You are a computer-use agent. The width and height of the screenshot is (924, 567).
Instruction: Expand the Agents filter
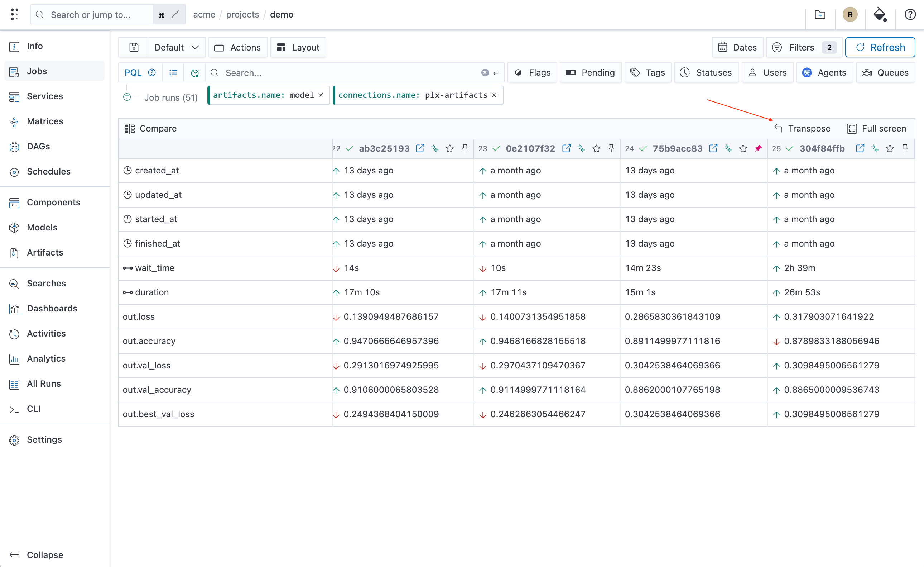click(x=824, y=73)
